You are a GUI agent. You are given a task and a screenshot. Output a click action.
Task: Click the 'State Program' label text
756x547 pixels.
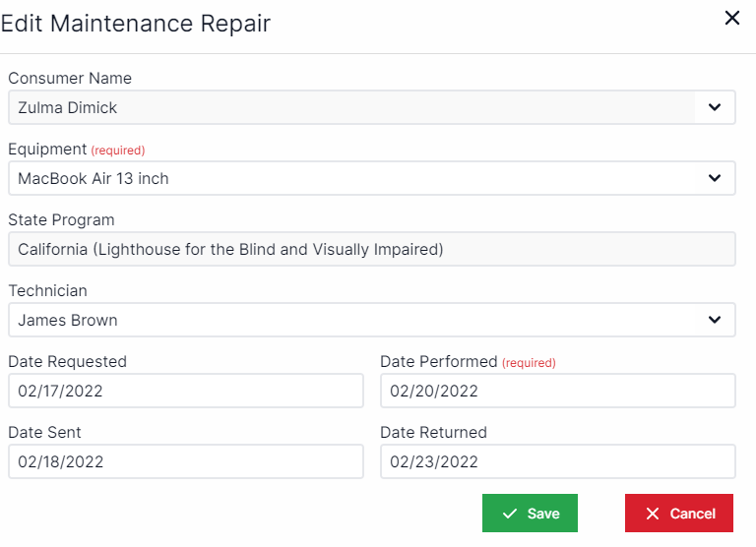pyautogui.click(x=61, y=220)
